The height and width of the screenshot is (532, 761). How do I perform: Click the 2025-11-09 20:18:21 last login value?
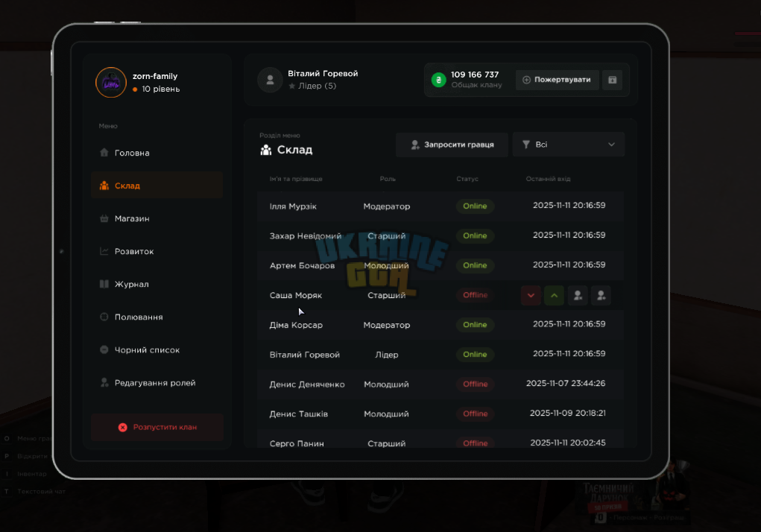(567, 413)
